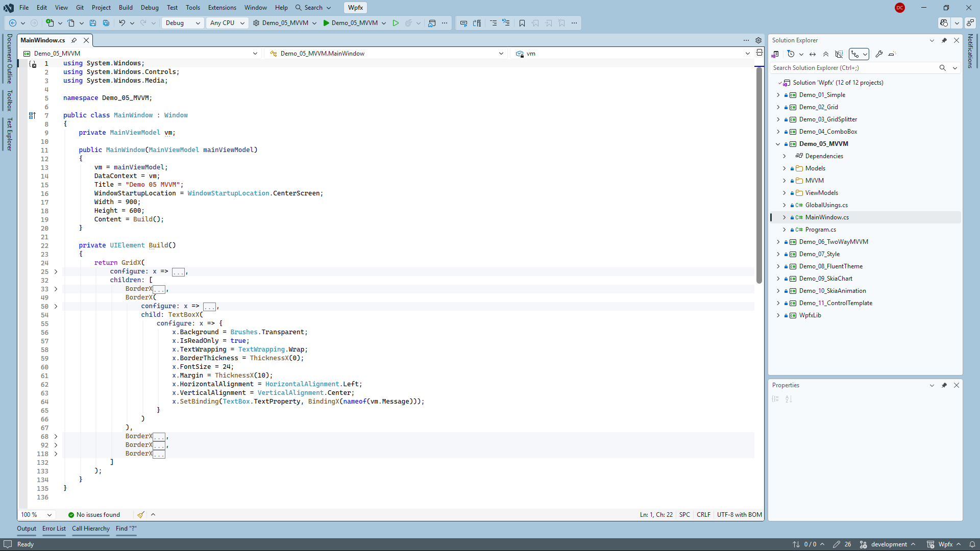
Task: Click the Search Solution Explorer field
Action: pos(854,68)
